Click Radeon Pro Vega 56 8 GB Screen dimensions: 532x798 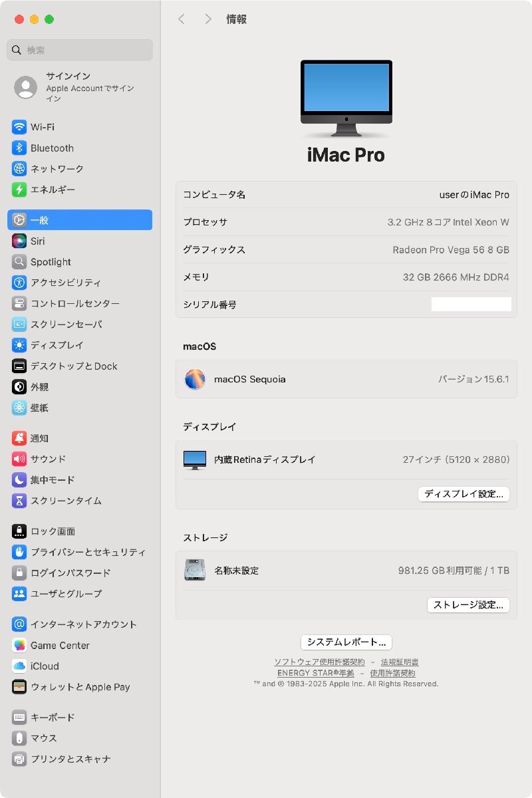pos(451,250)
